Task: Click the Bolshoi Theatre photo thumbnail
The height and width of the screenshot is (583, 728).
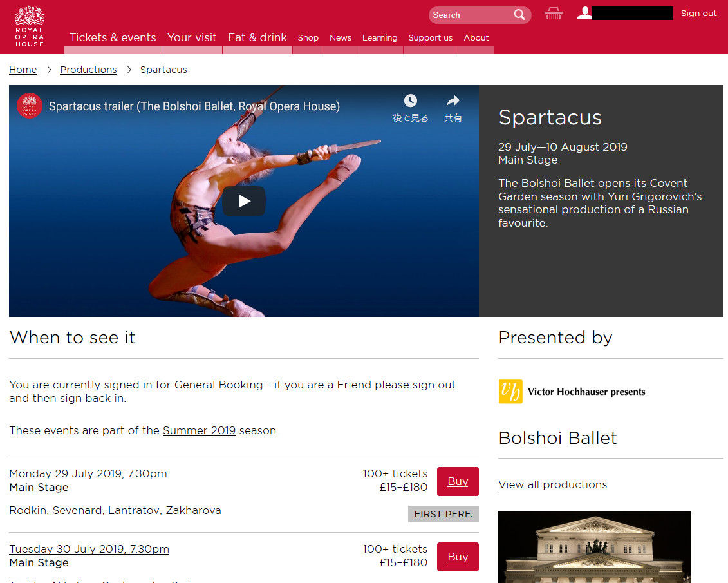Action: 594,547
